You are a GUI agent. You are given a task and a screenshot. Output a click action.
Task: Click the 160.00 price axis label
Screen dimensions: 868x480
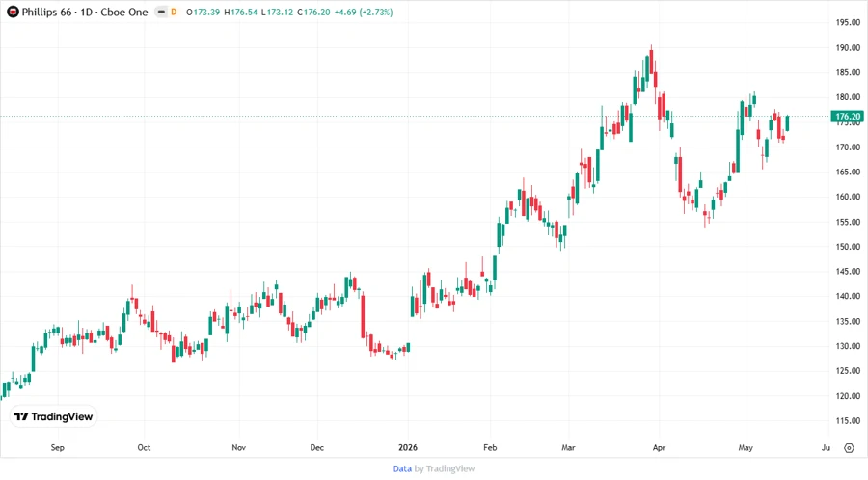(848, 197)
